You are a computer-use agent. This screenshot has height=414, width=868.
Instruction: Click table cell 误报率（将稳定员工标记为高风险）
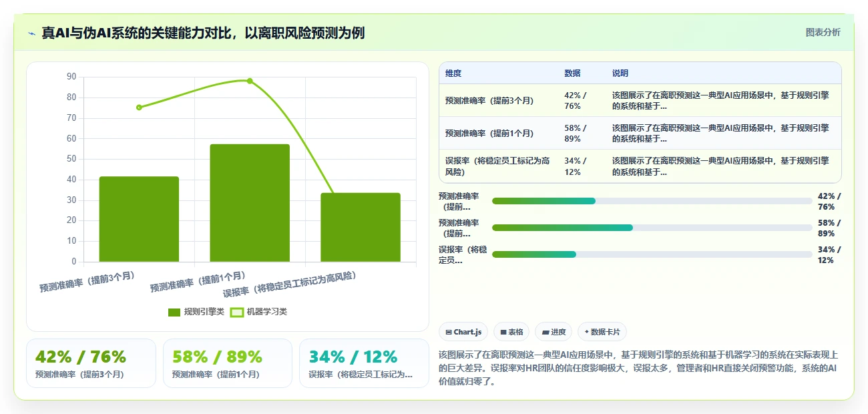click(499, 166)
